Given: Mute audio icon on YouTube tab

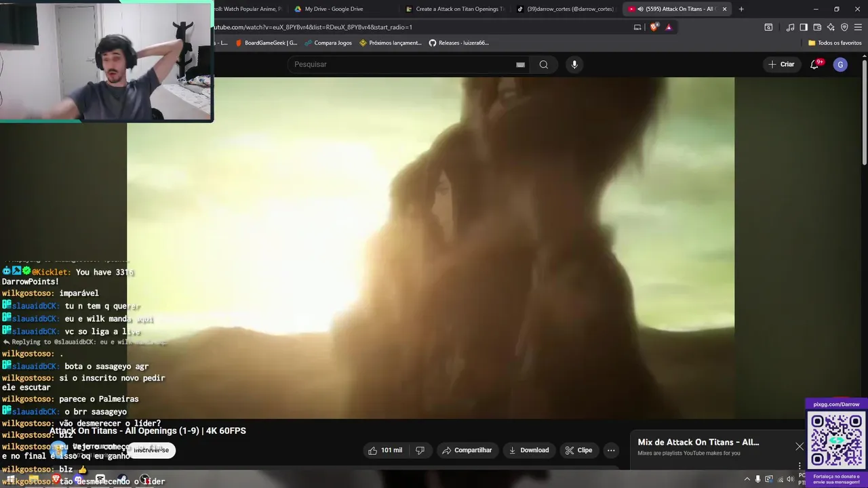Looking at the screenshot, I should pyautogui.click(x=640, y=9).
